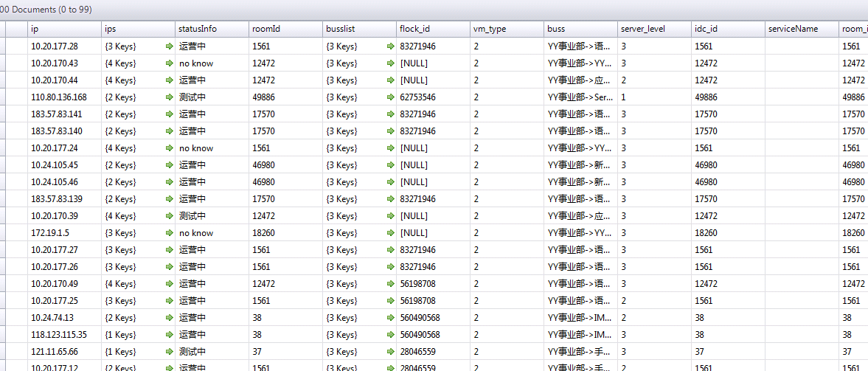Expand busslist arrow in row 10.20.177.27
Viewport: 868px width, 371px height.
point(390,250)
